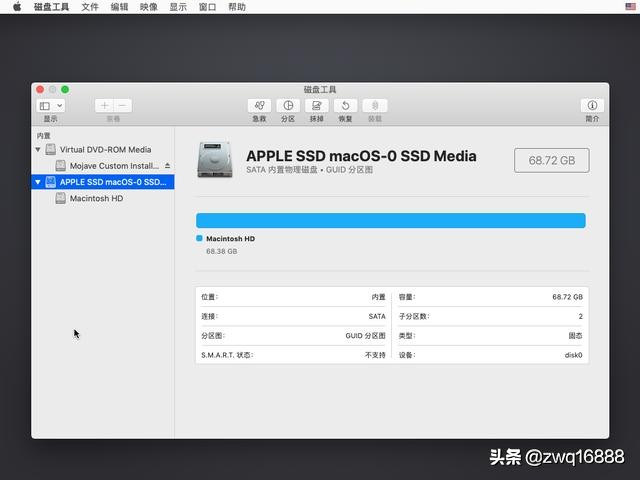Open the 文件 menu
Screen dimensions: 640x480
[89, 6]
